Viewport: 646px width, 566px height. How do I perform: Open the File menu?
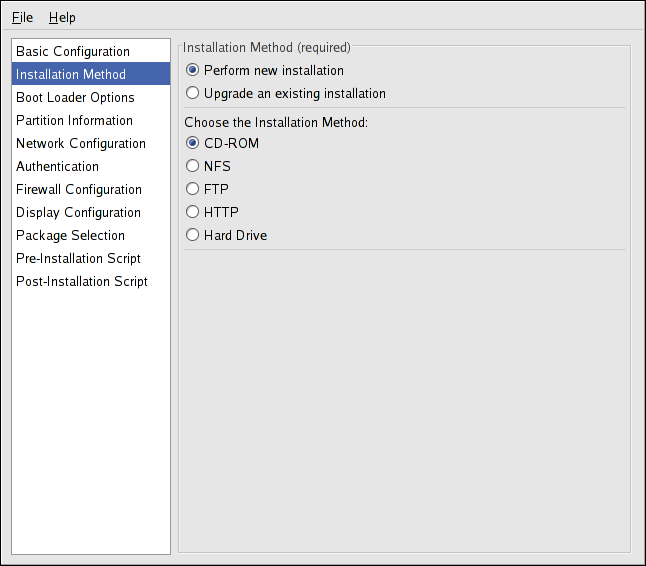(x=22, y=17)
